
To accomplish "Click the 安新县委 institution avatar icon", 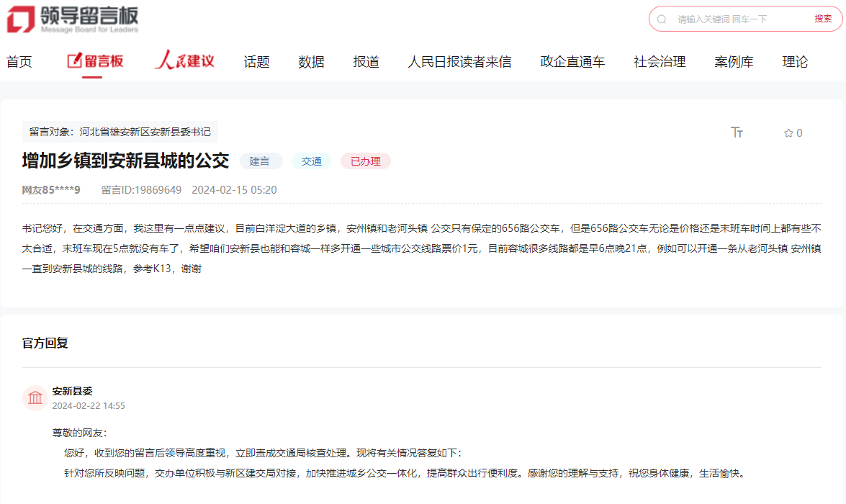I will [35, 398].
